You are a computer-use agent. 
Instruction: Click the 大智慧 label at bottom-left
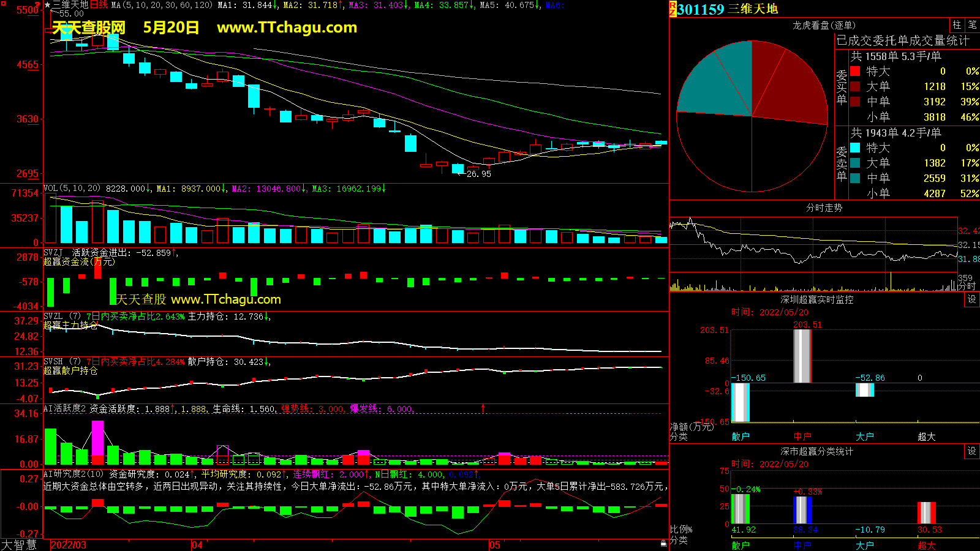[x=19, y=545]
